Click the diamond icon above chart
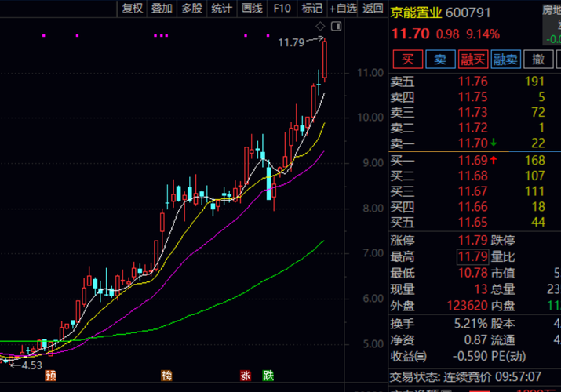 [320, 26]
